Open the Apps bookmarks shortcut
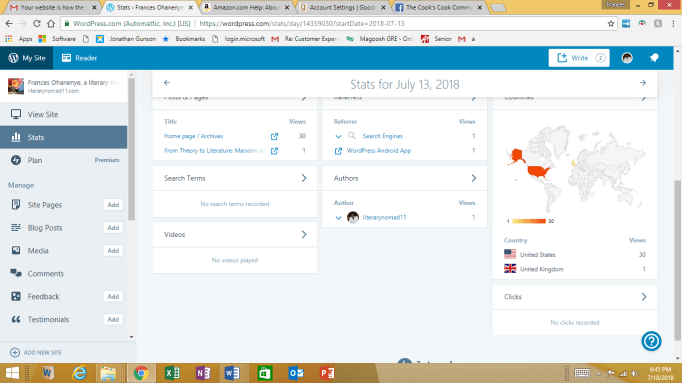 [19, 39]
